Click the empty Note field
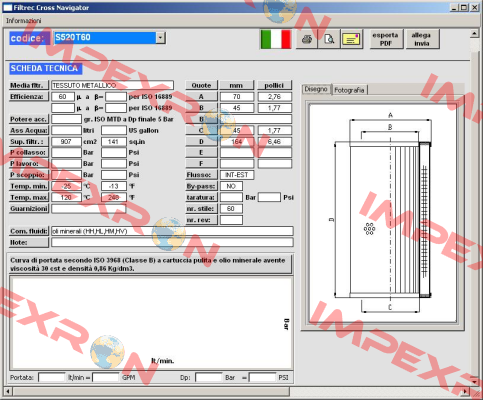 pyautogui.click(x=172, y=242)
